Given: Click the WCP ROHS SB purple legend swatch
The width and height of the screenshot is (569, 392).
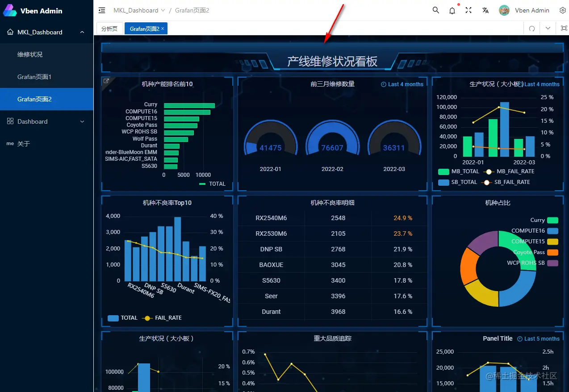Looking at the screenshot, I should coord(553,263).
